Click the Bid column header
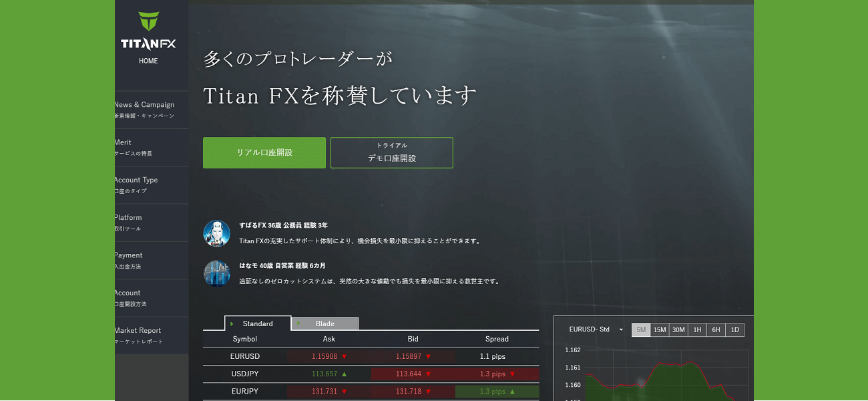 [413, 339]
